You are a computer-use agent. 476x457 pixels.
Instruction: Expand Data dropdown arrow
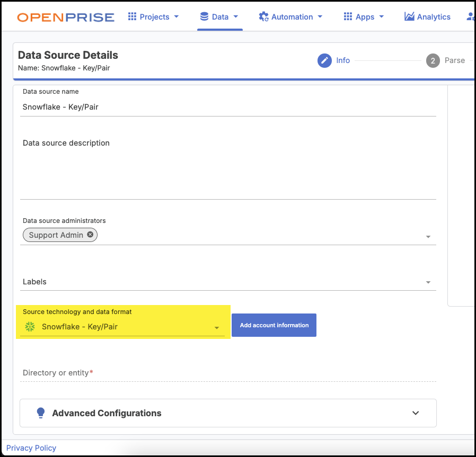(x=236, y=16)
